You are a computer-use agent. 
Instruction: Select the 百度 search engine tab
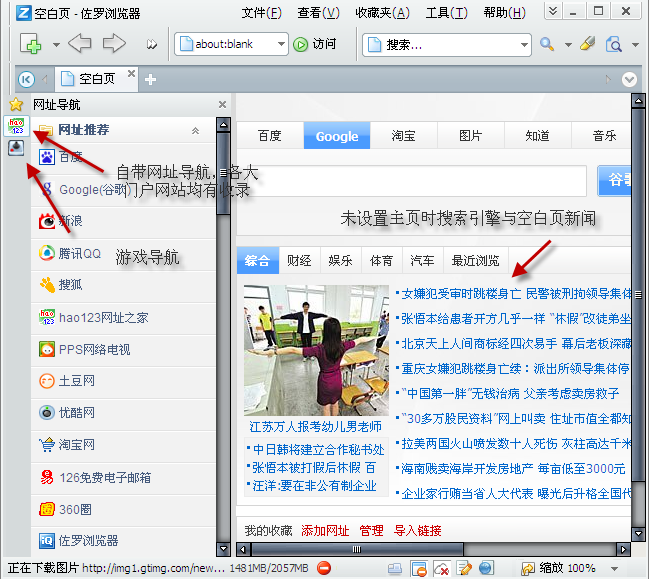coord(270,136)
